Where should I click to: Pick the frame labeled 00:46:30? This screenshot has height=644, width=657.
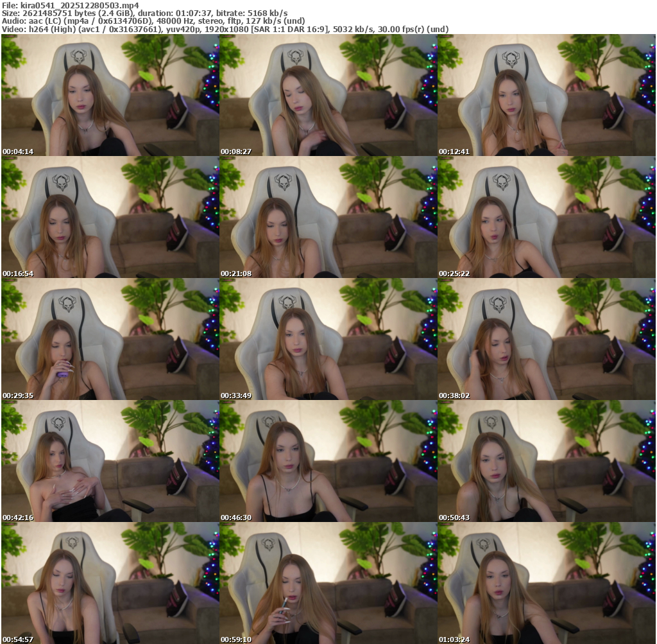coord(328,461)
